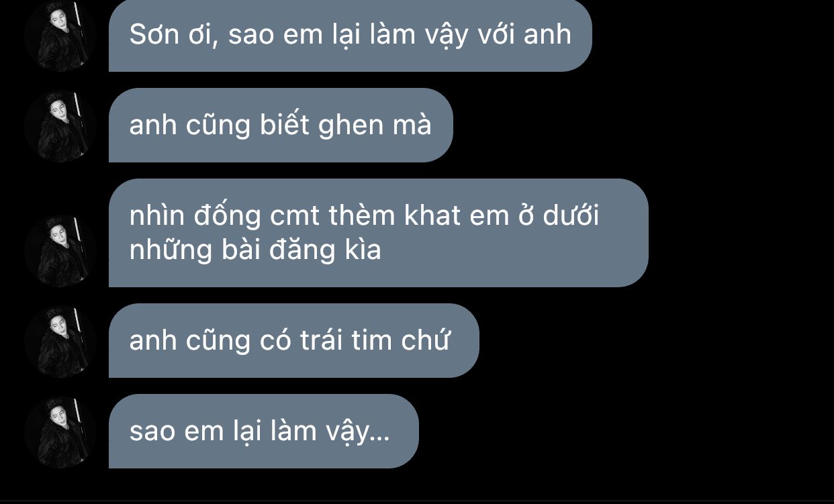Click 'những bài đăng kìa' text line
Screen dimensions: 834x504
(x=255, y=250)
